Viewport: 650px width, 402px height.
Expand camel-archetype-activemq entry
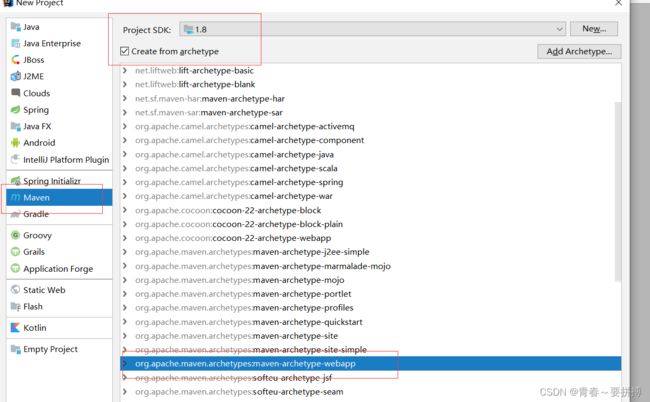[x=125, y=126]
